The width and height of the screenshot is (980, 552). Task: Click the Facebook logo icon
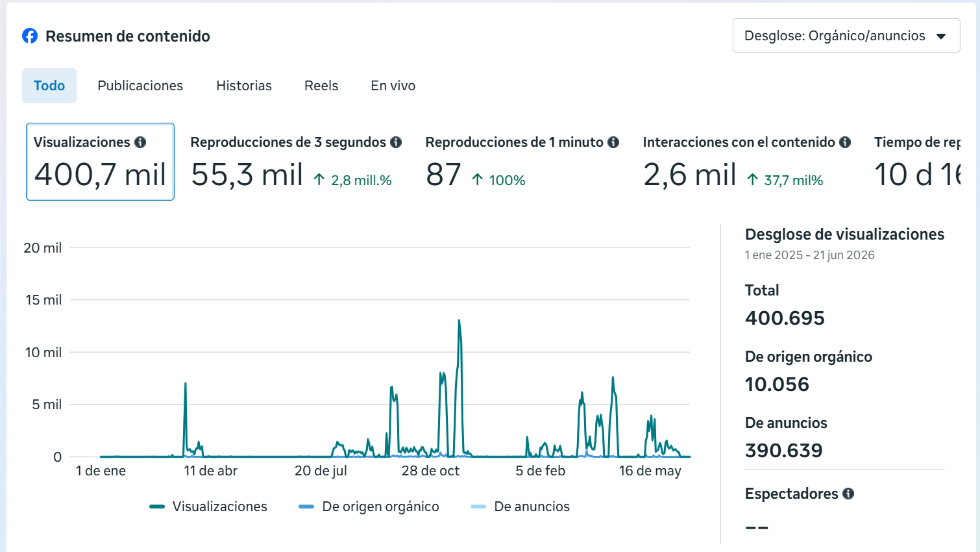[30, 36]
